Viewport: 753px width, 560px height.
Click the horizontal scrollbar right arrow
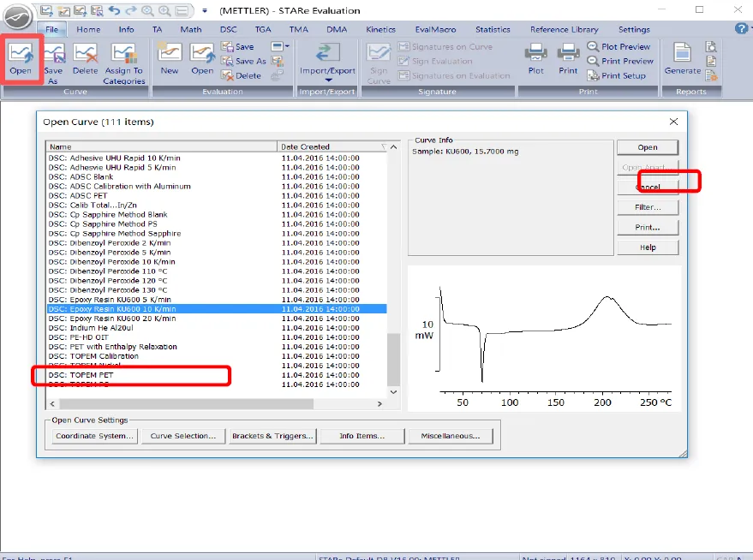[x=379, y=404]
